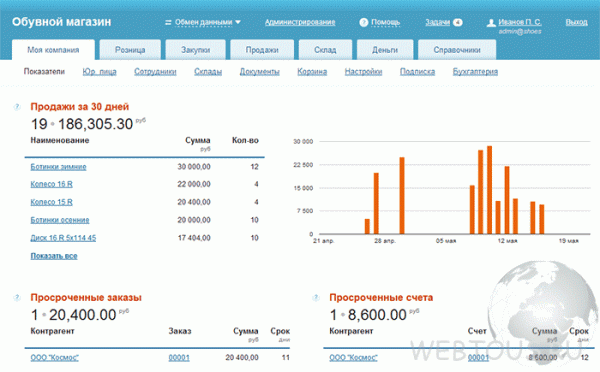Click the exchange icon before Обмен данными

click(x=168, y=23)
